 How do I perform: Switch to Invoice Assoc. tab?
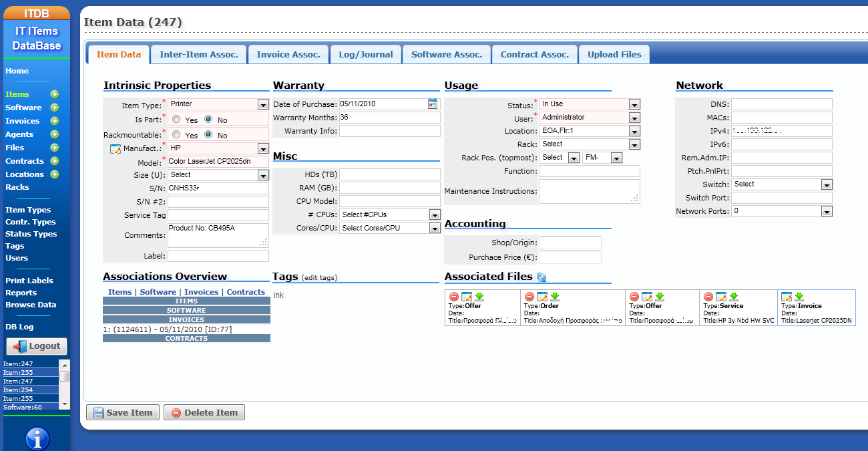click(x=288, y=54)
